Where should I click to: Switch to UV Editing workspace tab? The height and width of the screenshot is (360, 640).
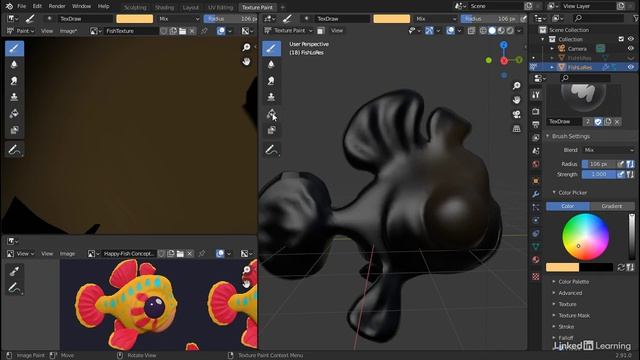pos(220,7)
